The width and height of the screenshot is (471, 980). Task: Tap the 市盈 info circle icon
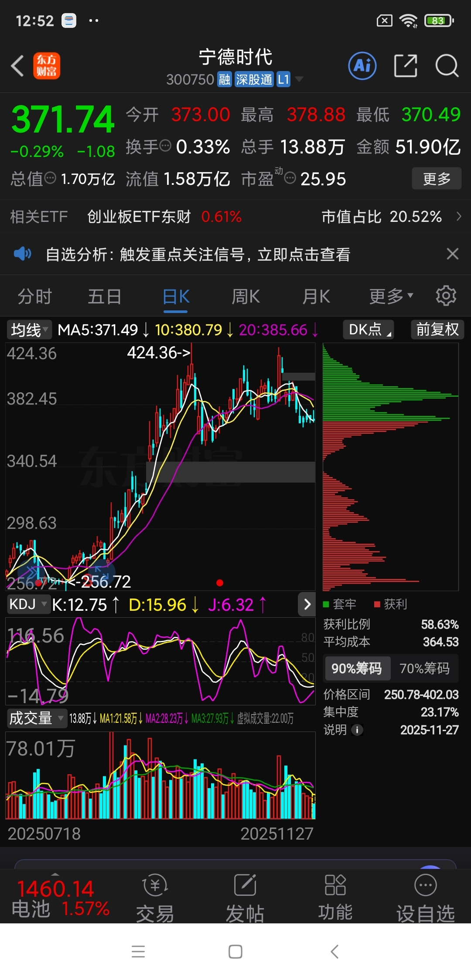(290, 177)
